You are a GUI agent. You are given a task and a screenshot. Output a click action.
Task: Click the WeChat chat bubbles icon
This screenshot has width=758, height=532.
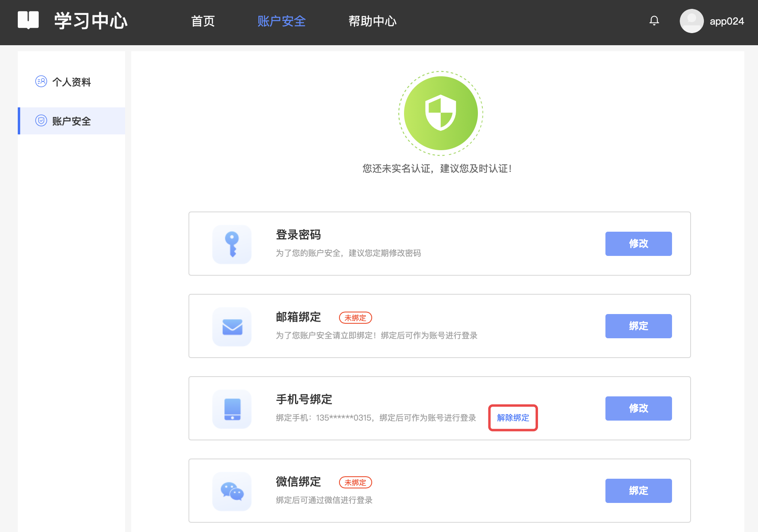tap(232, 491)
